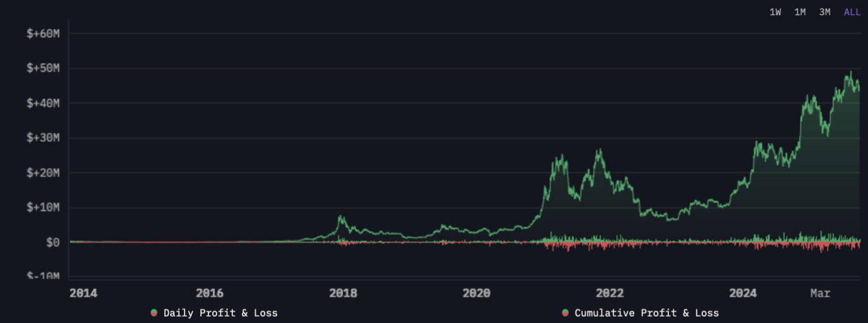The height and width of the screenshot is (323, 868).
Task: Select the 2018 x-axis year label
Action: click(x=343, y=293)
